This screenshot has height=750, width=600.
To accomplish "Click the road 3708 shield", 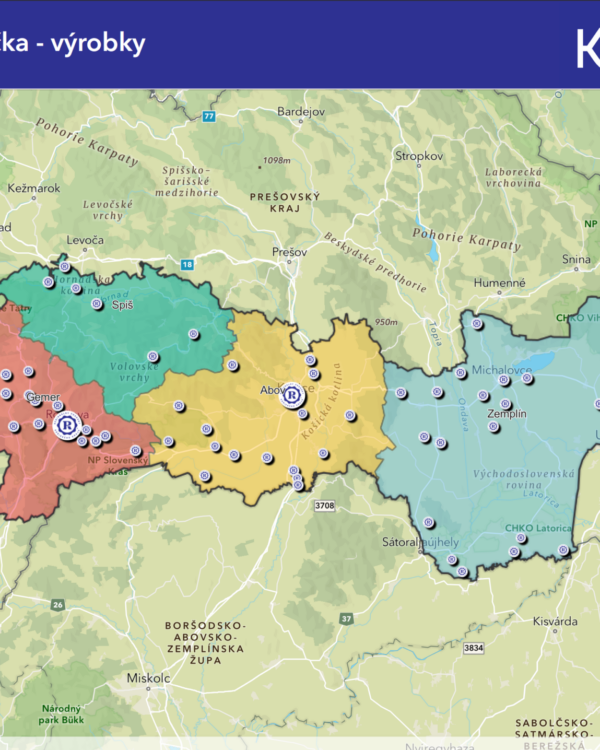I will coord(324,506).
